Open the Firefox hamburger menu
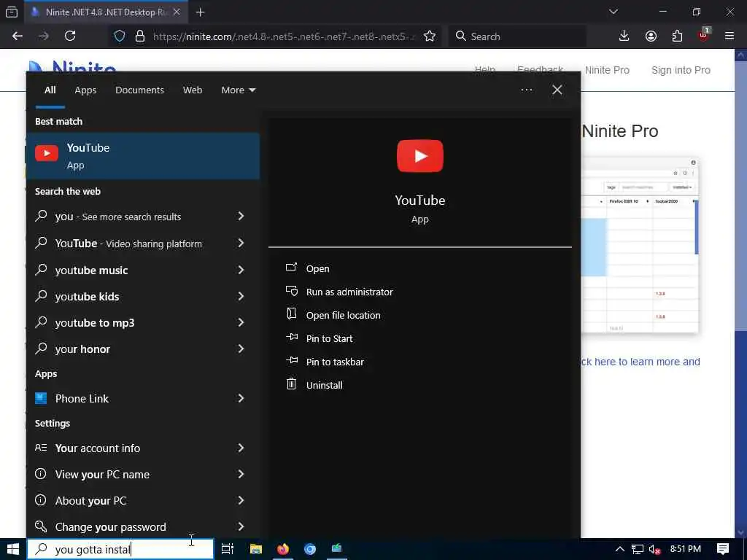This screenshot has width=747, height=560. tap(729, 36)
